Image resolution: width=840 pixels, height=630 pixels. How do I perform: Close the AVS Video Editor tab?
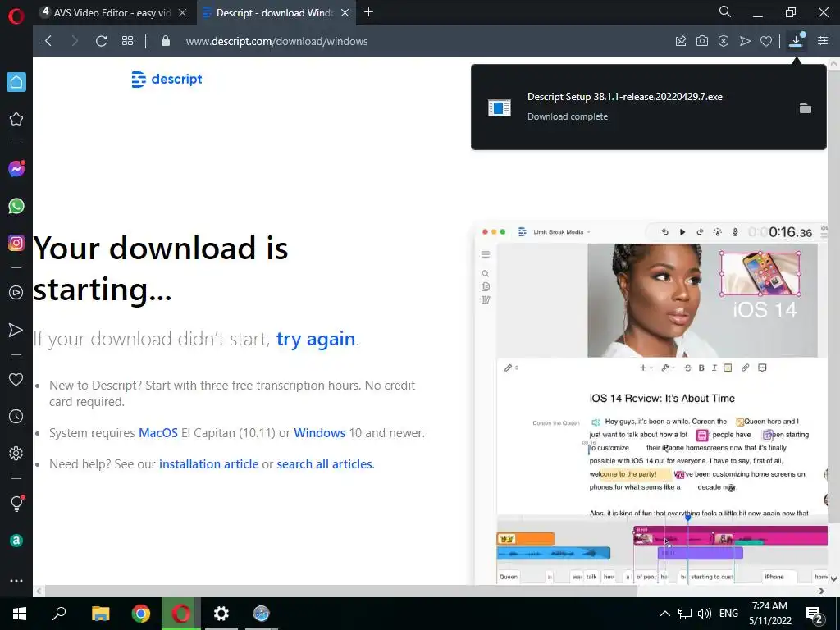(183, 13)
